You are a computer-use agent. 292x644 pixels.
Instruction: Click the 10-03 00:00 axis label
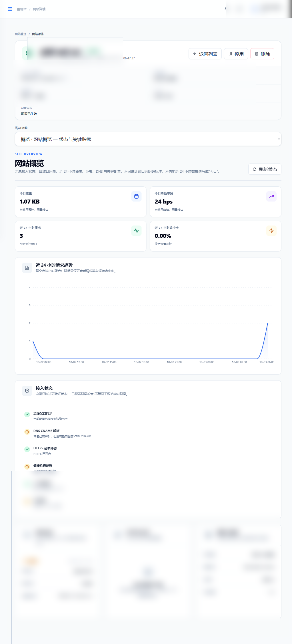tap(207, 362)
